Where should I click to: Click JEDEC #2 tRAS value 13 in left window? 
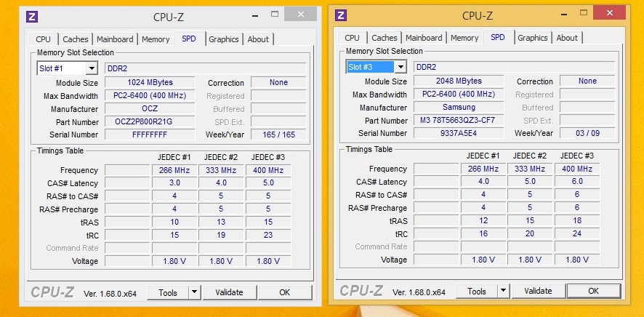point(221,222)
